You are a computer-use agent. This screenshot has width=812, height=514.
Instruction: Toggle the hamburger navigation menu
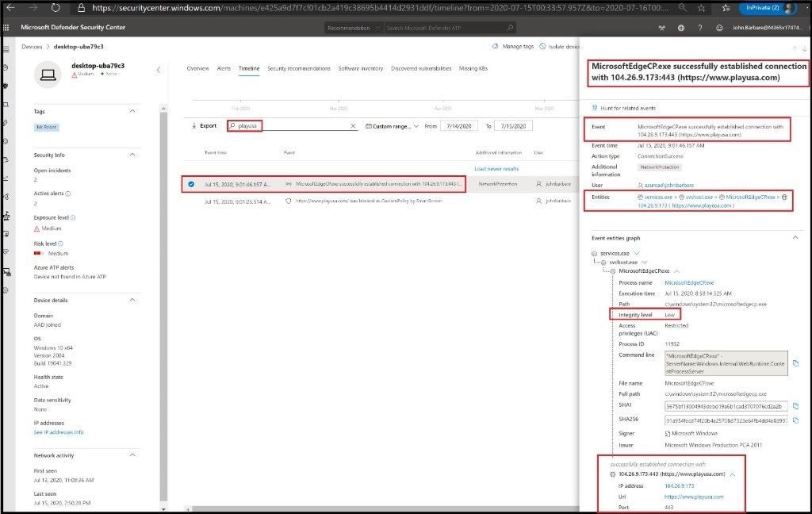coord(6,49)
